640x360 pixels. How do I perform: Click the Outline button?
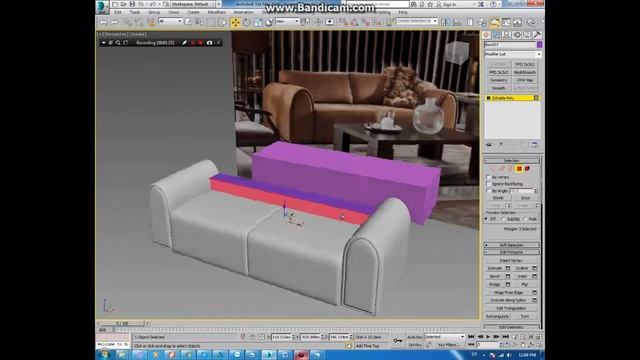(522, 268)
